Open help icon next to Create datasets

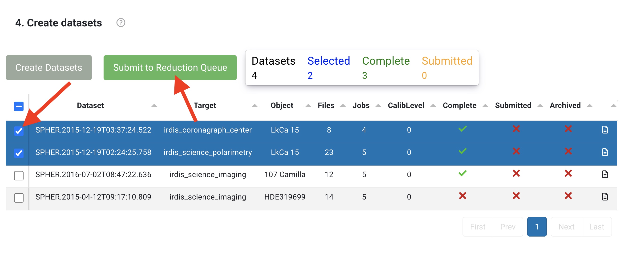tap(121, 23)
